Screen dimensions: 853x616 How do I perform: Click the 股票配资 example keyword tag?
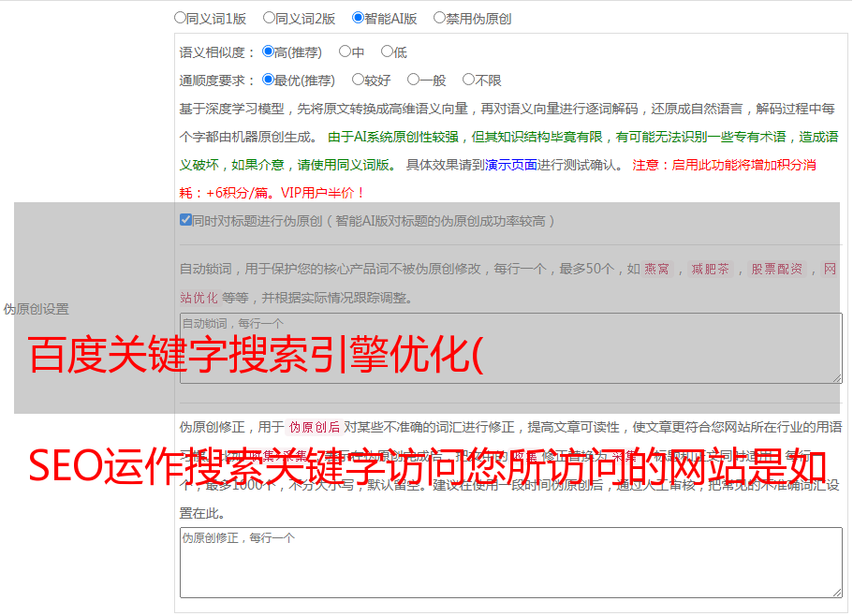tap(776, 269)
